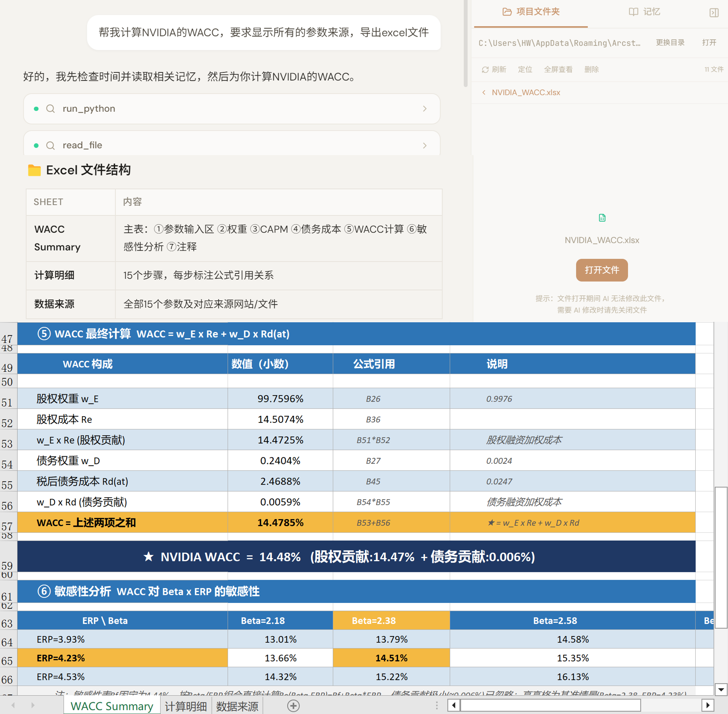The height and width of the screenshot is (714, 728).
Task: Click the 记忆 book icon
Action: 633,12
